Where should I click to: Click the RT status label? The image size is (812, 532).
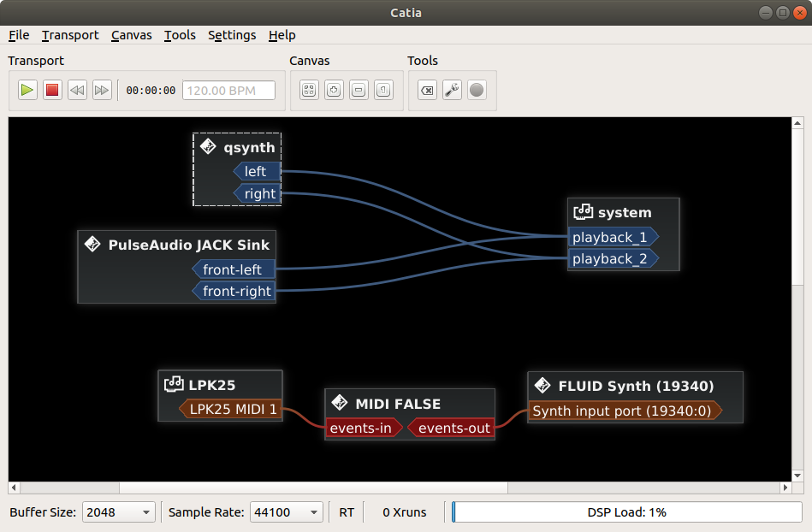point(347,512)
